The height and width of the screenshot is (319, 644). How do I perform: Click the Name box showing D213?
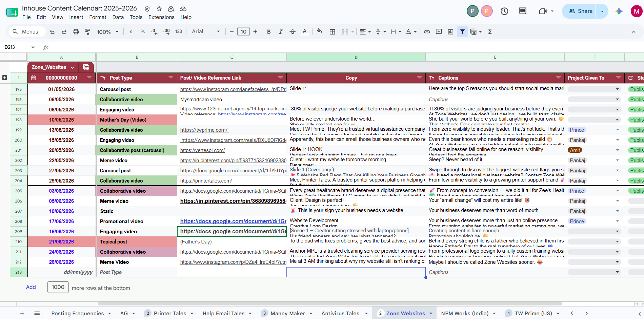[x=19, y=47]
